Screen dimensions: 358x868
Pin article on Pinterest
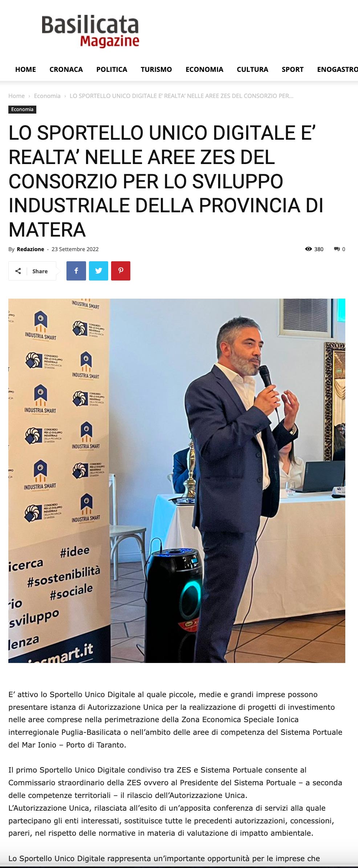pos(121,271)
